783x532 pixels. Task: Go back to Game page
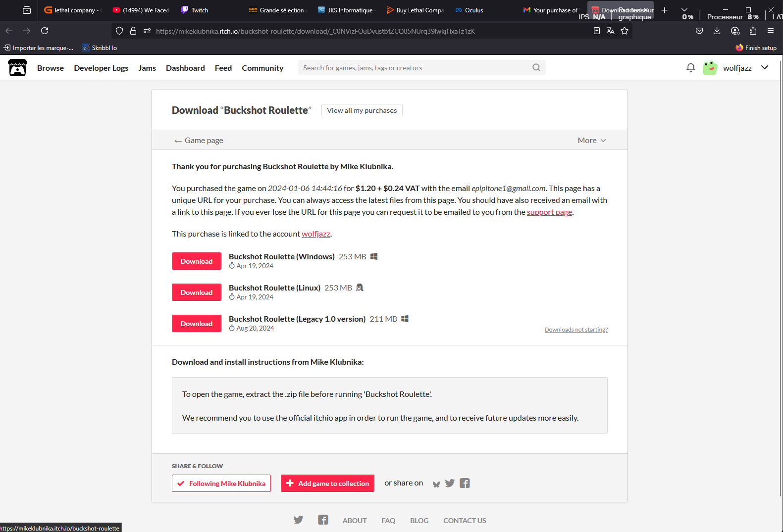(x=199, y=141)
